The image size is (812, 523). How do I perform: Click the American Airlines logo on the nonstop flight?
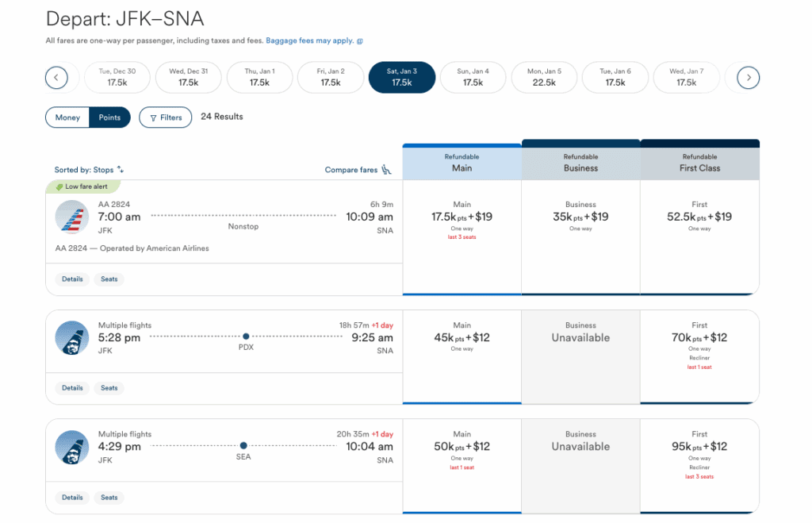(x=72, y=217)
